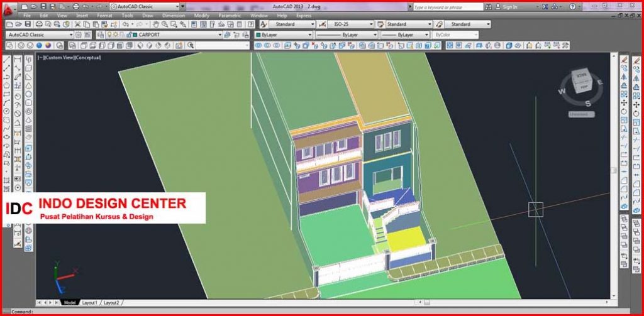Image resolution: width=644 pixels, height=316 pixels.
Task: Click Plot printer icon in standard toolbar
Action: [39, 25]
